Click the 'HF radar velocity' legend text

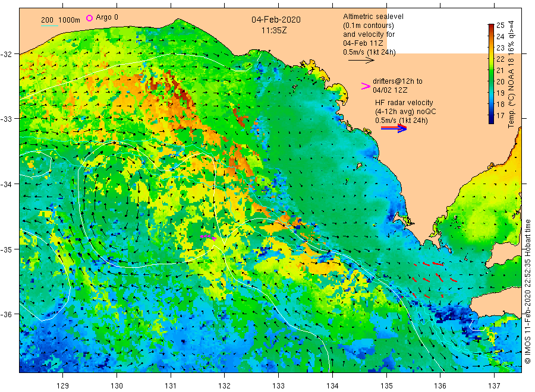click(x=404, y=103)
